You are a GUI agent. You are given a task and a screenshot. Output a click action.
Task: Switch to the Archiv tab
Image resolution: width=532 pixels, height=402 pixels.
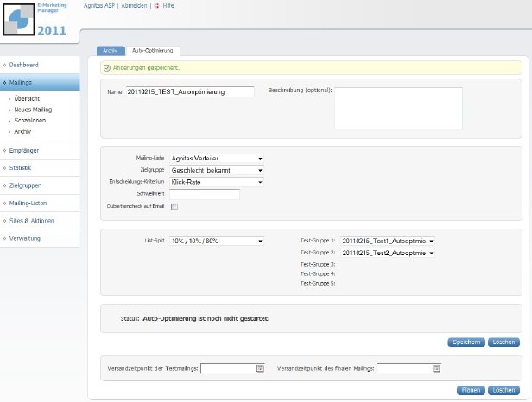(111, 51)
